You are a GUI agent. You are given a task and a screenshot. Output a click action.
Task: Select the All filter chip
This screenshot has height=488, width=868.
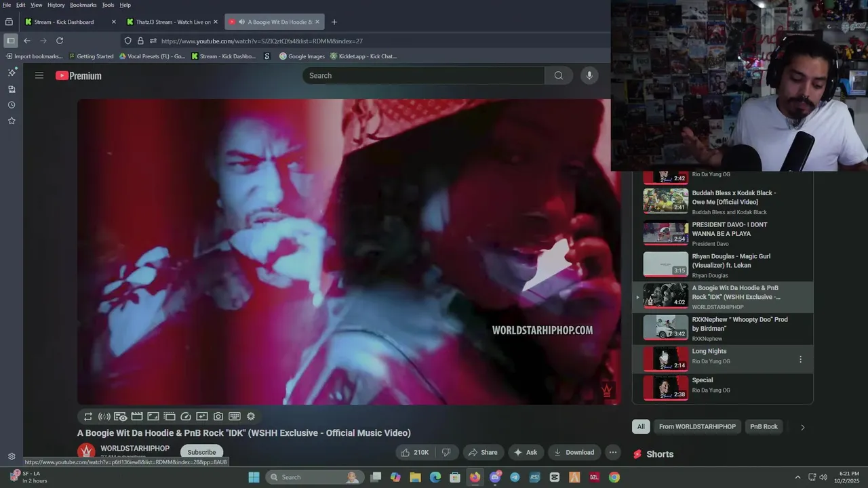(641, 426)
